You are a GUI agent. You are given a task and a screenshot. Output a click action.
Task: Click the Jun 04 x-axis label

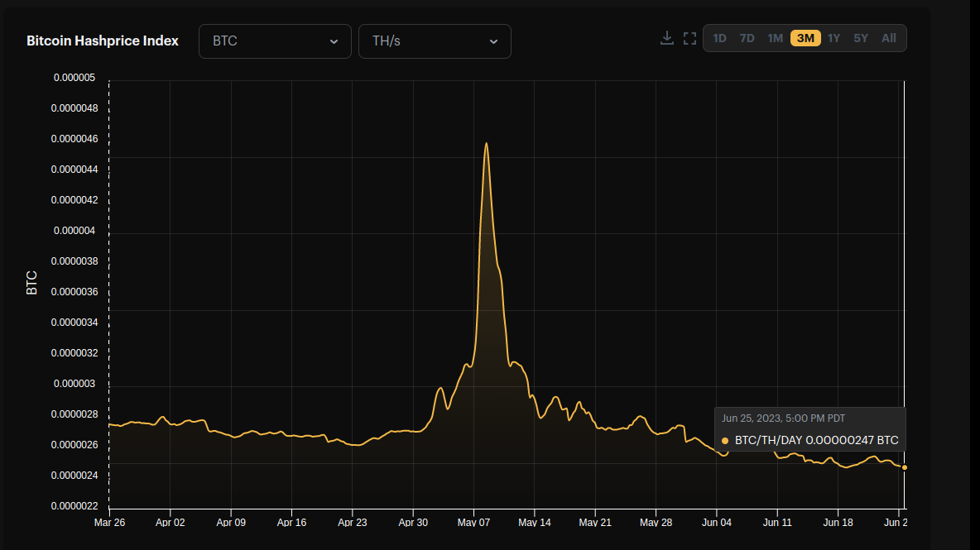[x=717, y=523]
